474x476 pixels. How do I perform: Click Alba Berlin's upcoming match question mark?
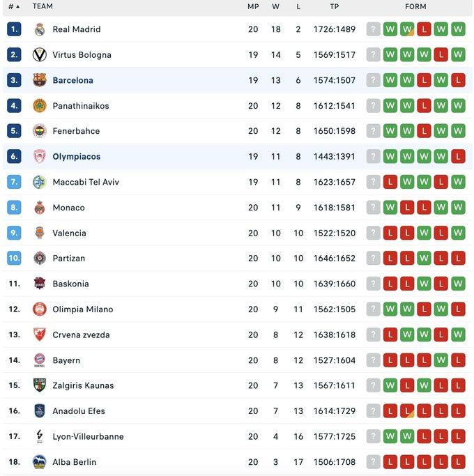point(374,462)
